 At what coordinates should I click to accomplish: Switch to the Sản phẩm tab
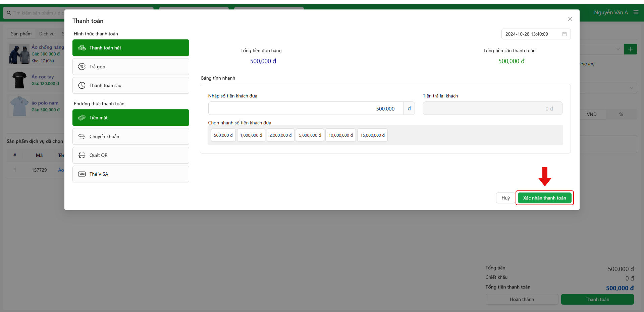21,34
